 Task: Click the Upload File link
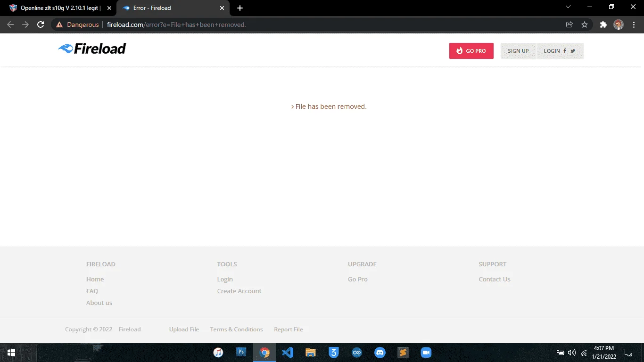coord(184,329)
